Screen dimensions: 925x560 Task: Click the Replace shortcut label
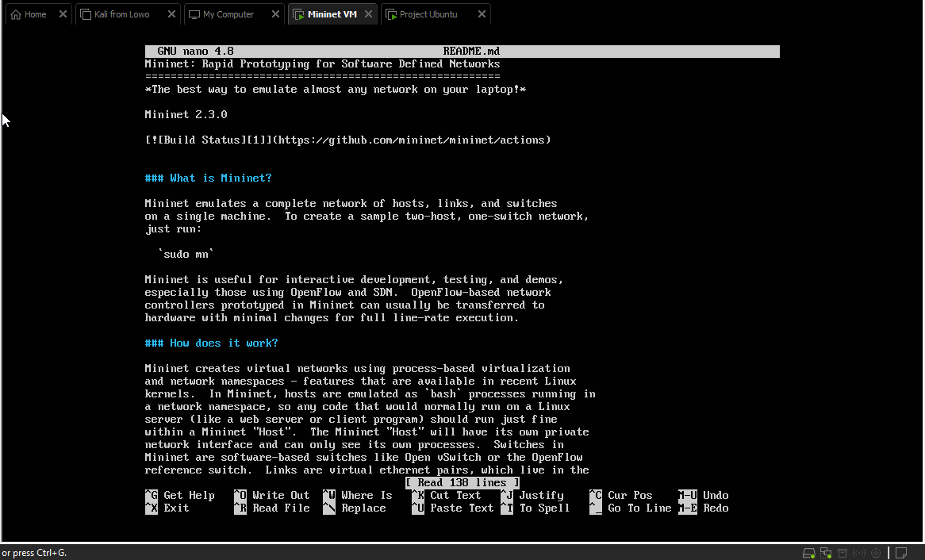pyautogui.click(x=363, y=508)
